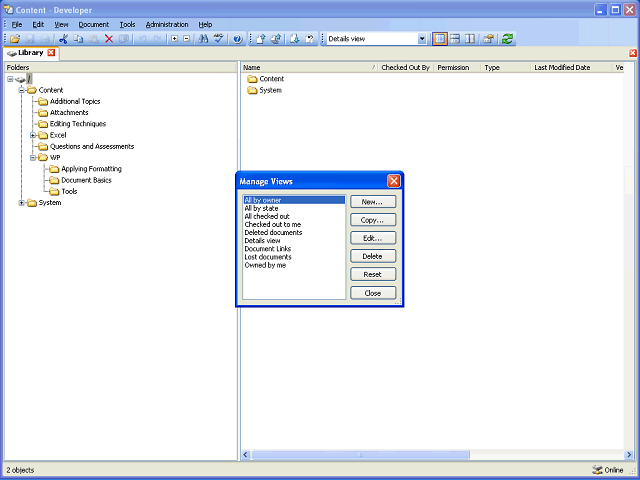Image resolution: width=640 pixels, height=480 pixels.
Task: Open the Tools menu
Action: tap(127, 24)
